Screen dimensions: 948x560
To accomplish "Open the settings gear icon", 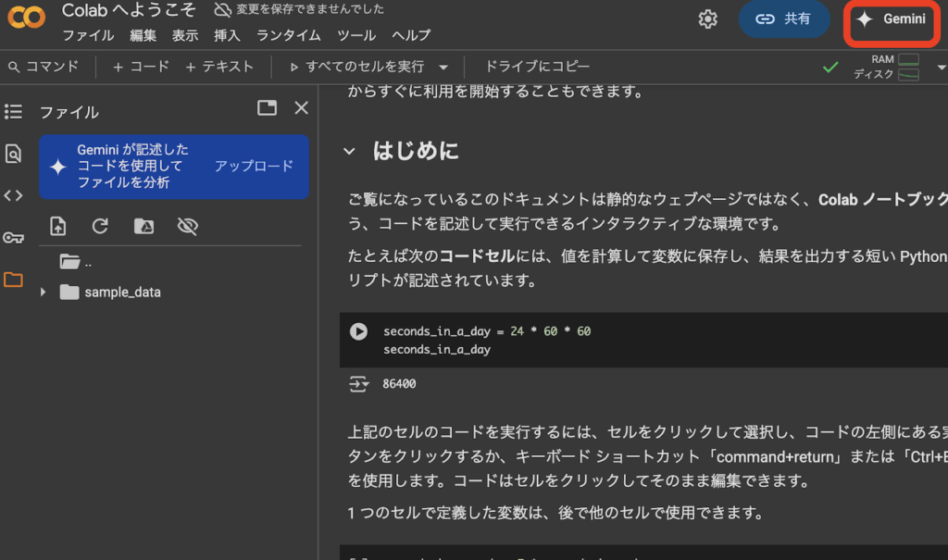I will point(707,19).
